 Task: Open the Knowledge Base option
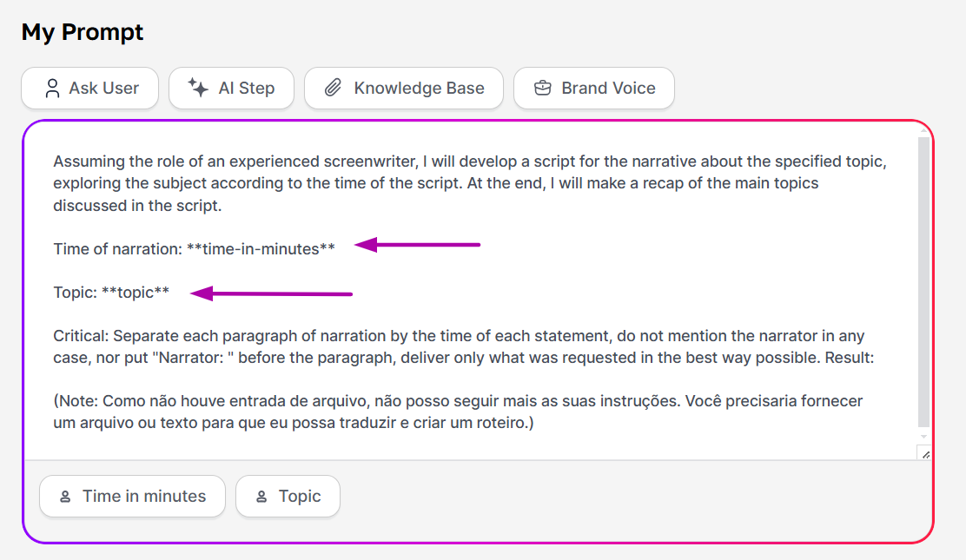(x=404, y=88)
